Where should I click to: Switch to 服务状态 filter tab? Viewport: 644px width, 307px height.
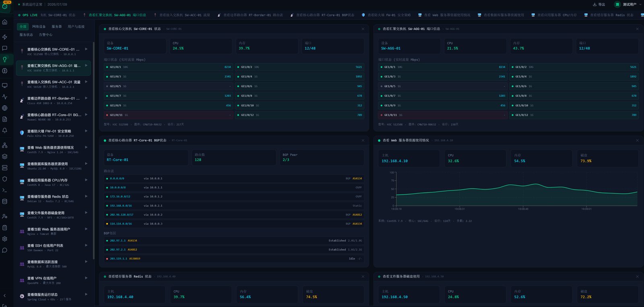pos(26,35)
